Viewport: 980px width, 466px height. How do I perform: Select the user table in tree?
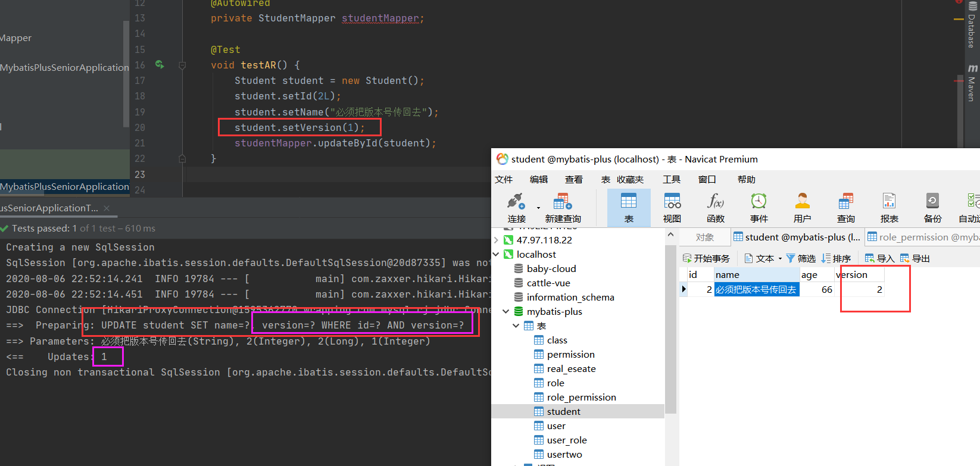pyautogui.click(x=556, y=426)
